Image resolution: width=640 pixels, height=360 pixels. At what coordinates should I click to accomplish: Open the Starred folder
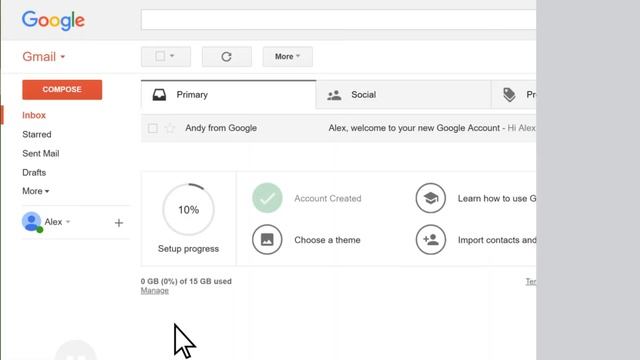coord(37,134)
